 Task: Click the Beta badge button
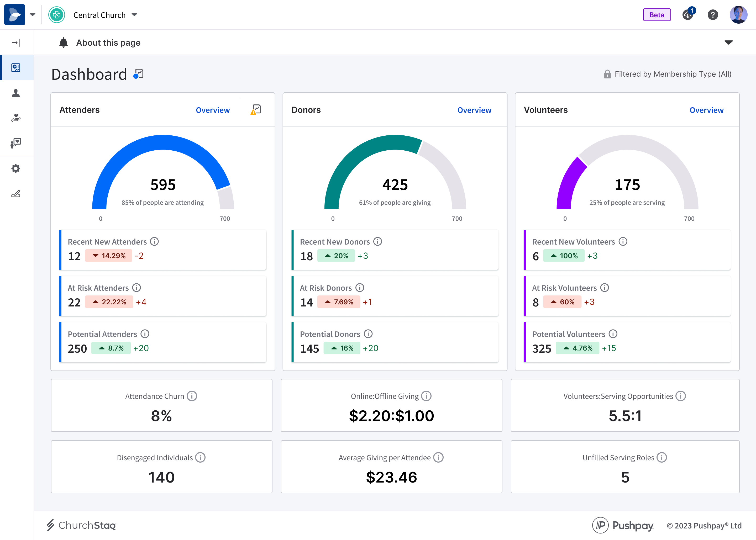tap(657, 15)
